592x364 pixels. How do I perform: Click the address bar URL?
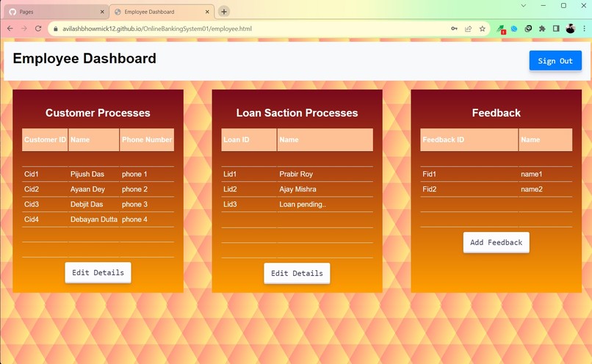(157, 29)
